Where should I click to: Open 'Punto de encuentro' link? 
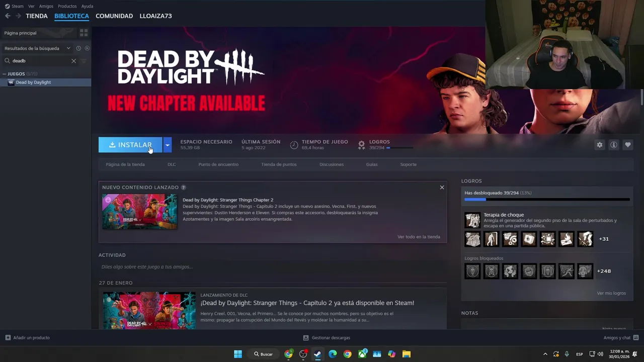218,164
